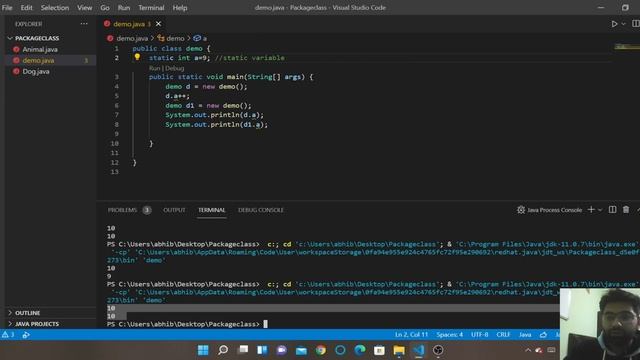
Task: Open OBS Studio from the taskbar
Action: (438, 350)
